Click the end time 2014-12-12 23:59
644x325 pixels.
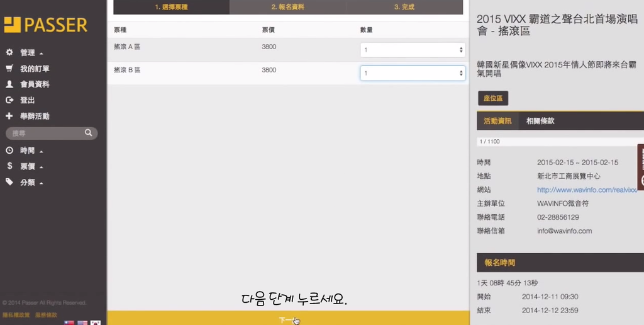(550, 310)
